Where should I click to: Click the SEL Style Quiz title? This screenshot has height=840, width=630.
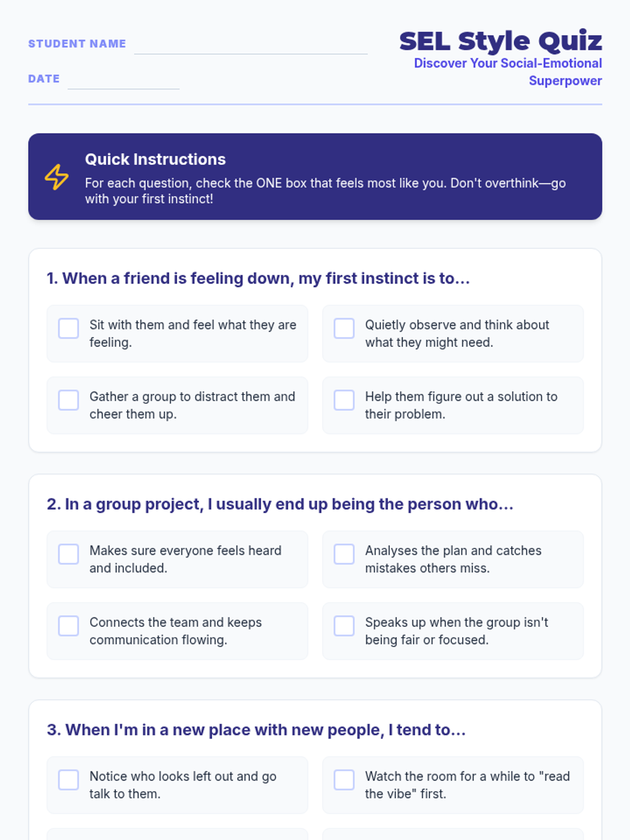pos(500,41)
